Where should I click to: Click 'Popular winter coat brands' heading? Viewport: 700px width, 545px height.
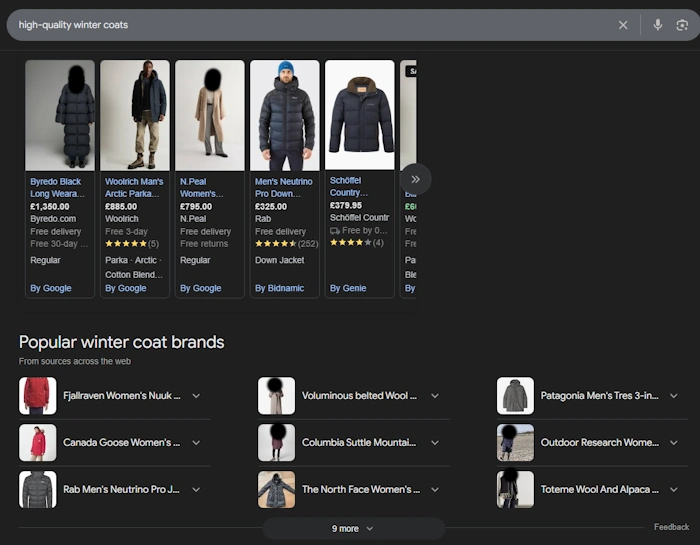pos(121,342)
